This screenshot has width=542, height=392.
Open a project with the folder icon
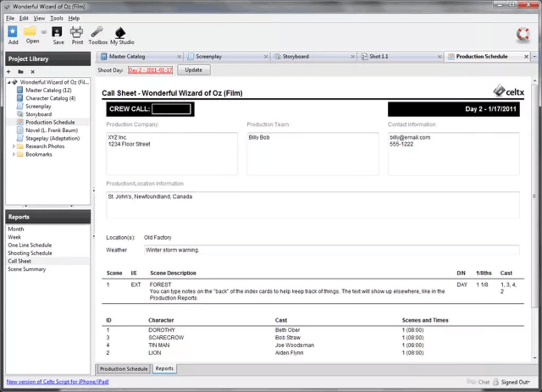click(x=31, y=31)
